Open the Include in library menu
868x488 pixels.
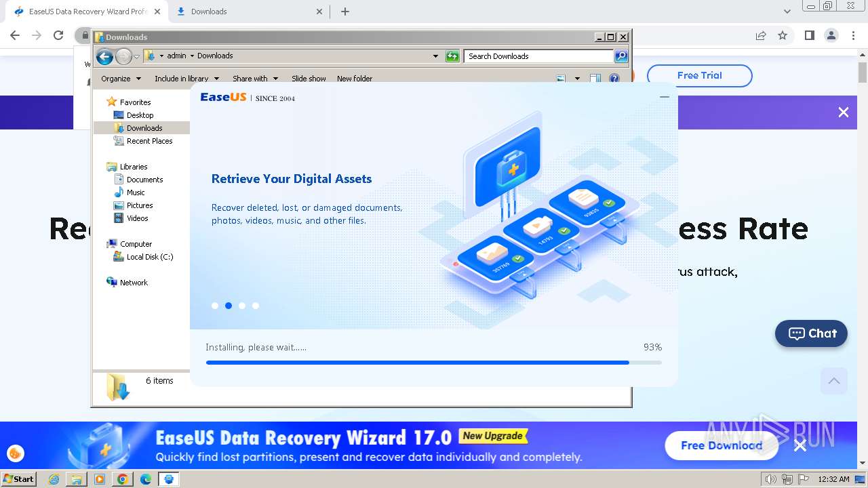[x=187, y=79]
